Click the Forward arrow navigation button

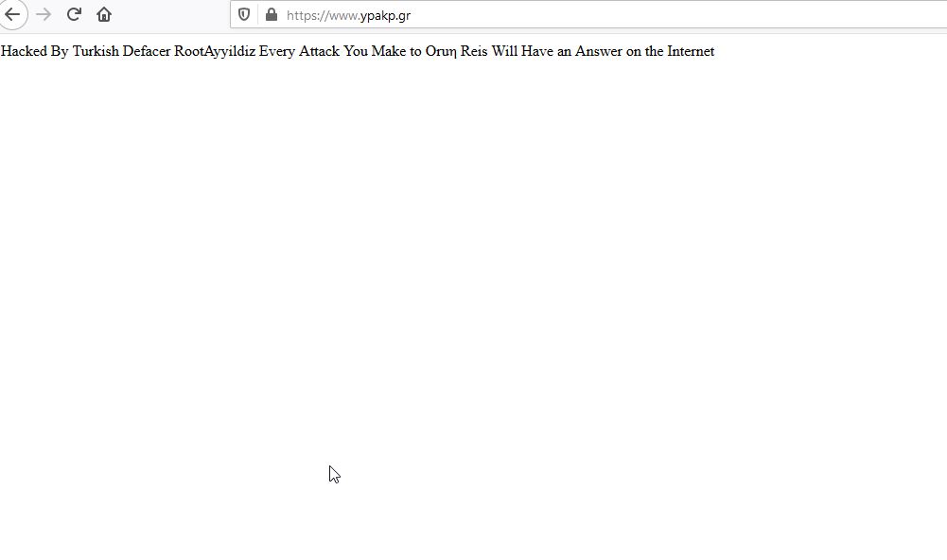coord(44,14)
